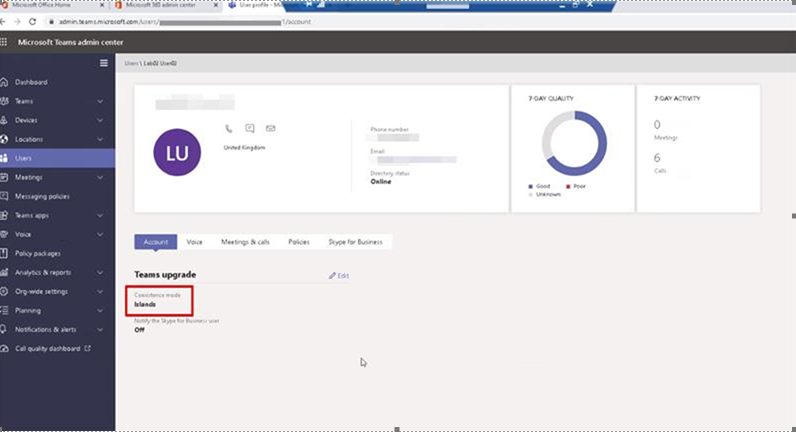Viewport: 796px width, 432px height.
Task: Expand the Org-wide settings chevron
Action: [100, 292]
